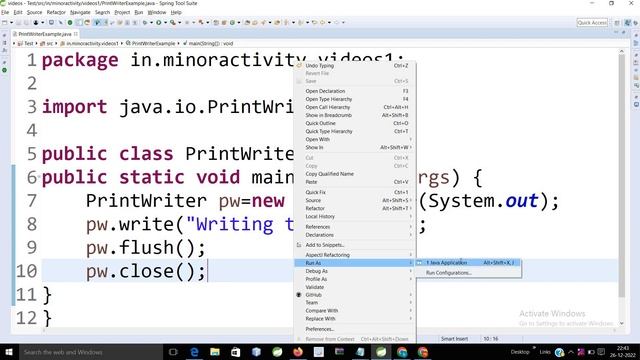Open Preferences from context menu
This screenshot has width=640, height=360.
355,329
